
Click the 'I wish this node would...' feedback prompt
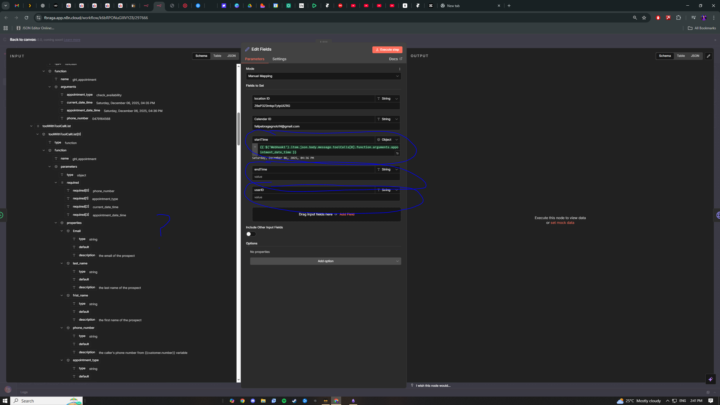click(431, 386)
